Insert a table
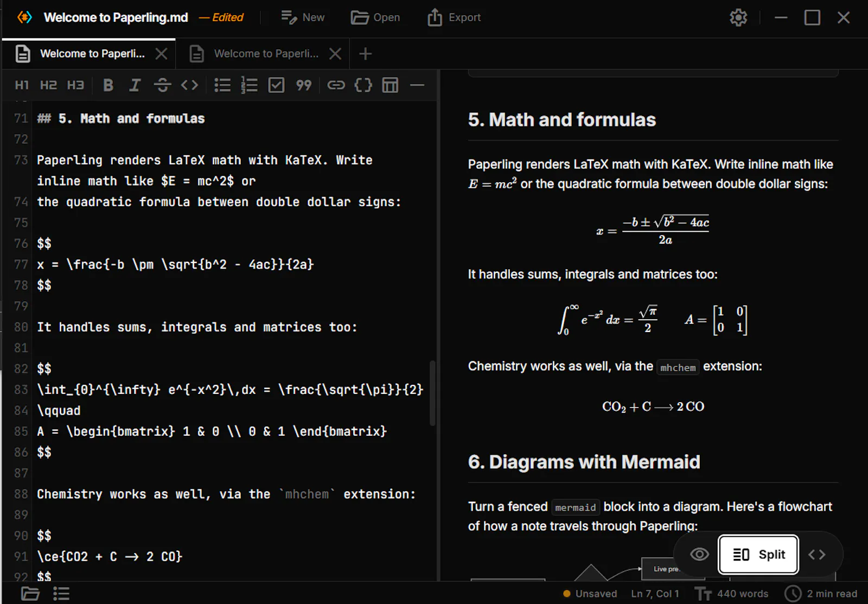This screenshot has height=604, width=868. click(x=390, y=85)
